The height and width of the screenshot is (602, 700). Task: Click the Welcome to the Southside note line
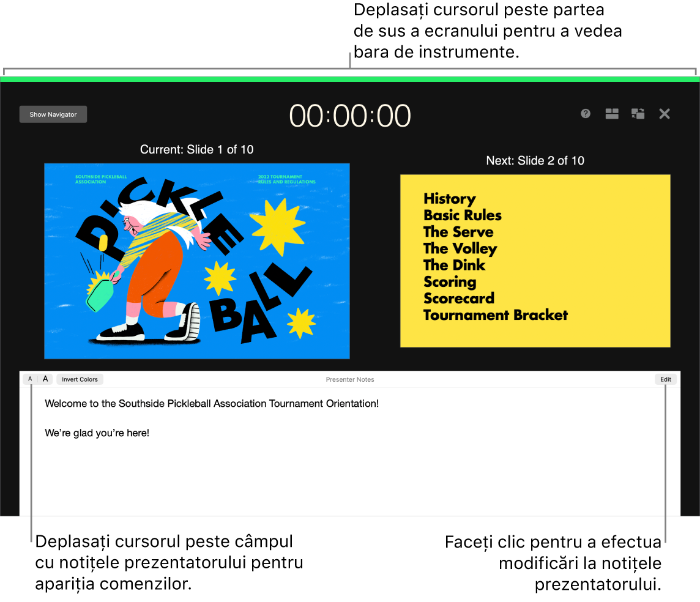pyautogui.click(x=212, y=403)
